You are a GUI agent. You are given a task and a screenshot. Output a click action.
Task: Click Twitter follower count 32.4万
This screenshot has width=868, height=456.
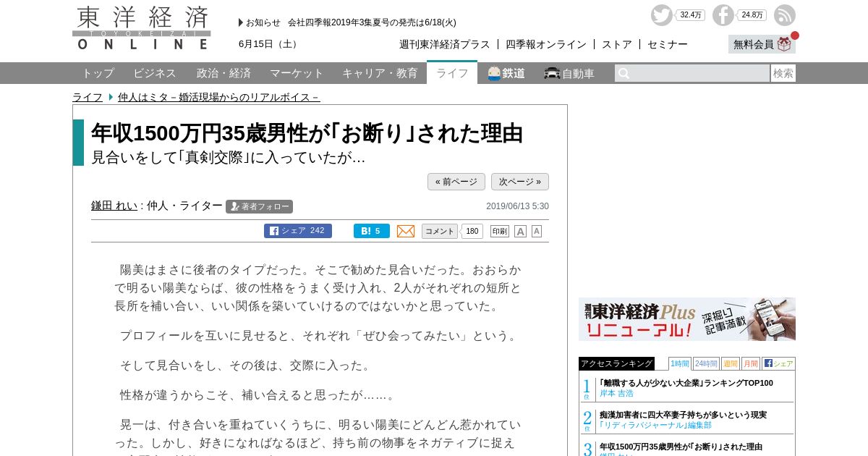691,15
